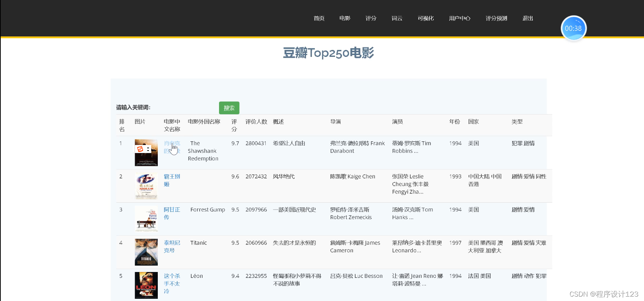Click the director cell 陈凯歌 Kaige Chen

point(353,176)
